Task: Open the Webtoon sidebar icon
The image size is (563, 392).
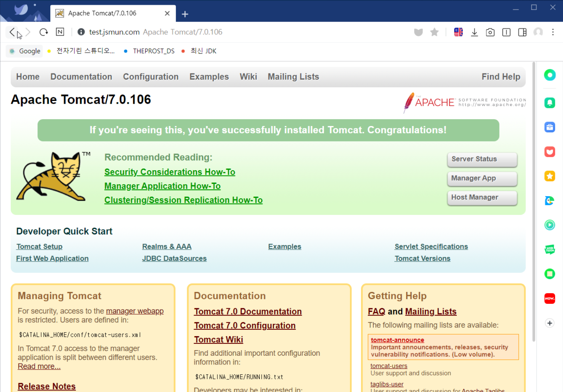Action: pyautogui.click(x=550, y=249)
